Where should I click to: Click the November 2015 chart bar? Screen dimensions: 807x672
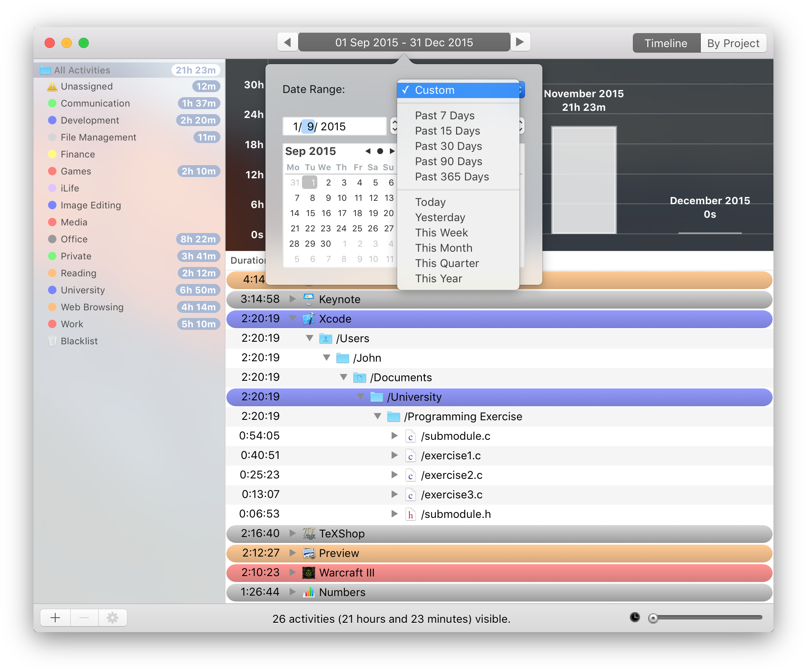click(x=584, y=180)
